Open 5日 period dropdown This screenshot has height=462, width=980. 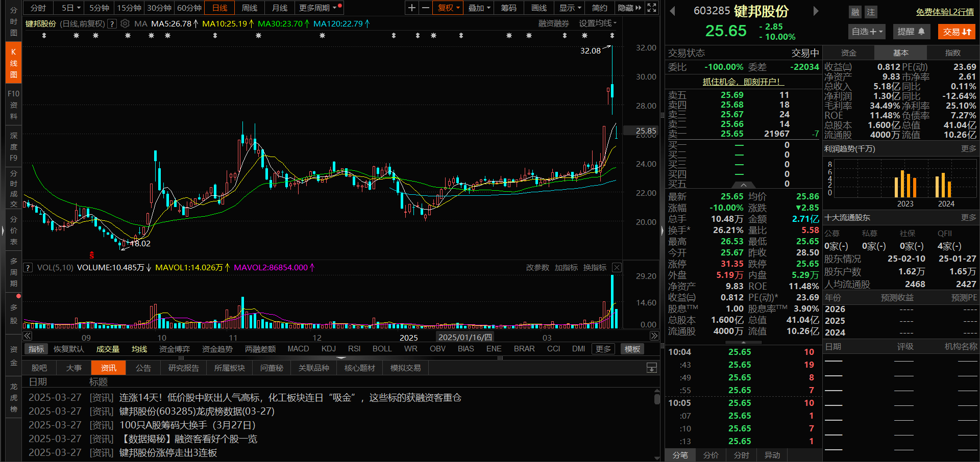(71, 8)
